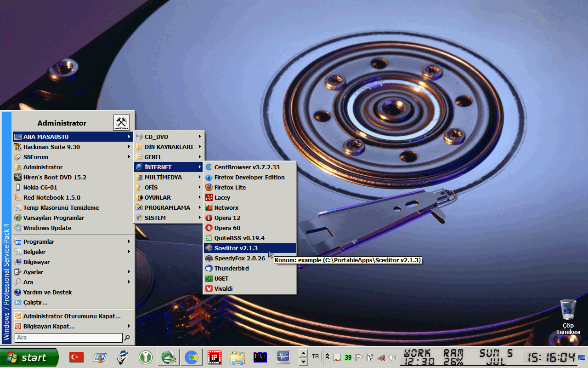Open Windows Update entry
Viewport: 588px width, 368px height.
coord(73,228)
